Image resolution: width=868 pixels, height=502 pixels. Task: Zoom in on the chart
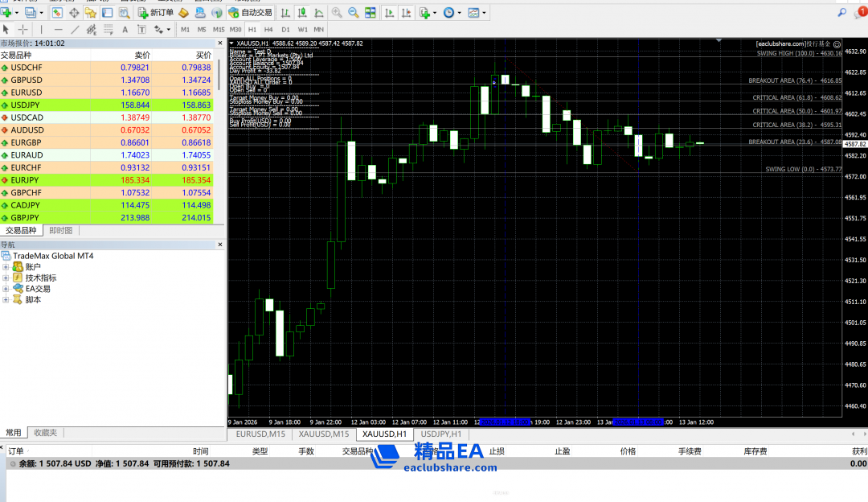point(336,13)
